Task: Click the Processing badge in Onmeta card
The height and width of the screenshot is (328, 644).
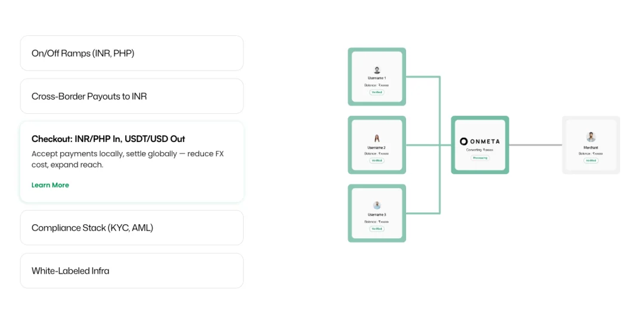Action: click(x=479, y=157)
